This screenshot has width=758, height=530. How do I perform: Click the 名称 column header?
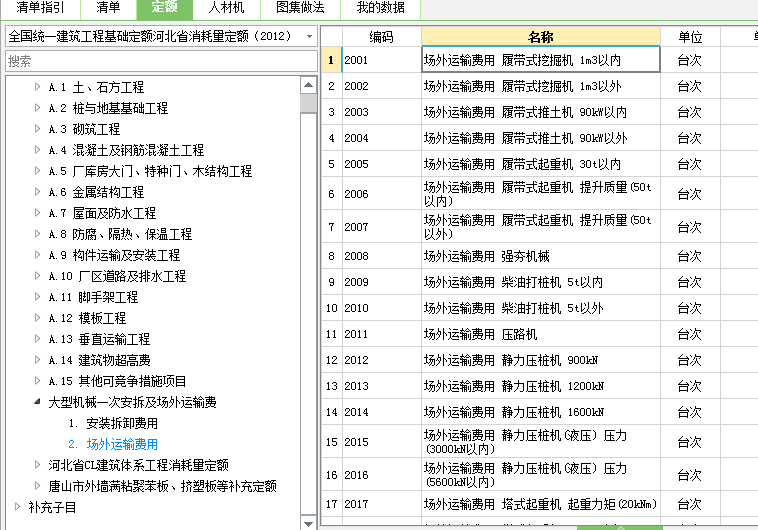(x=540, y=36)
